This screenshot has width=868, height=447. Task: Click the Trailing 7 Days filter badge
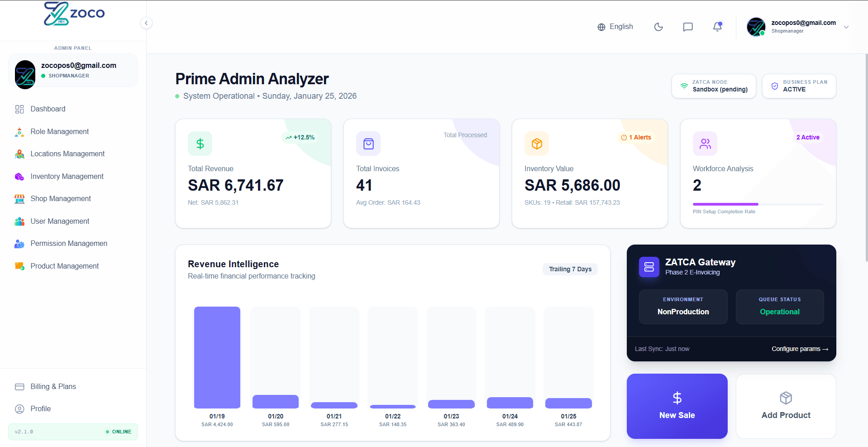point(570,269)
